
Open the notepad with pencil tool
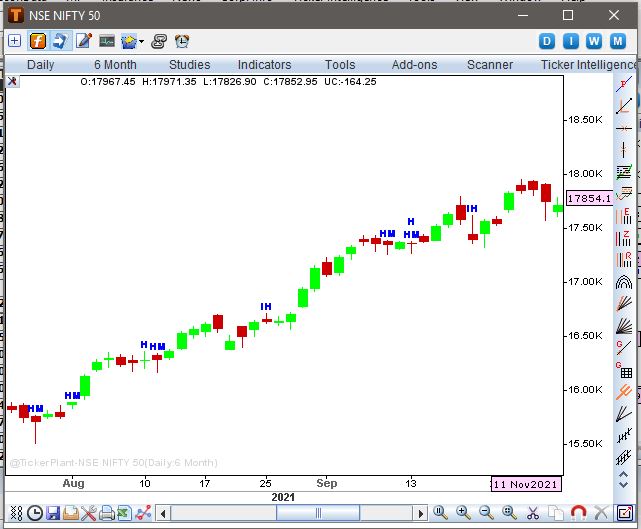tap(84, 41)
